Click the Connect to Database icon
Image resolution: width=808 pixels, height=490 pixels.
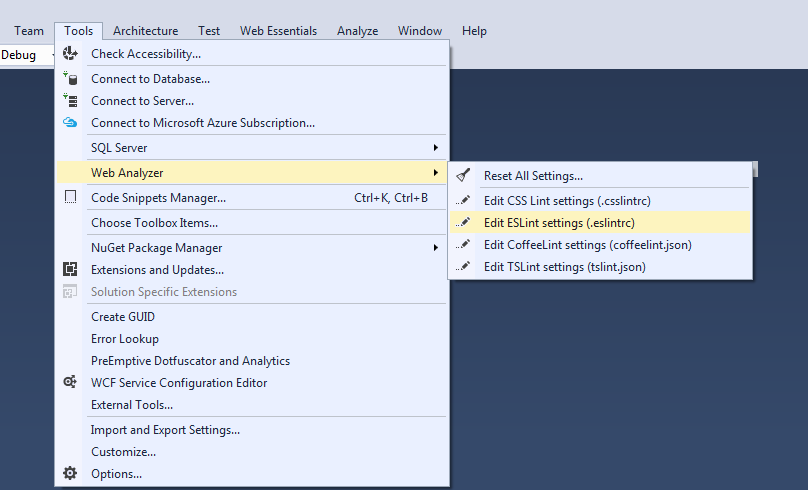[x=70, y=78]
